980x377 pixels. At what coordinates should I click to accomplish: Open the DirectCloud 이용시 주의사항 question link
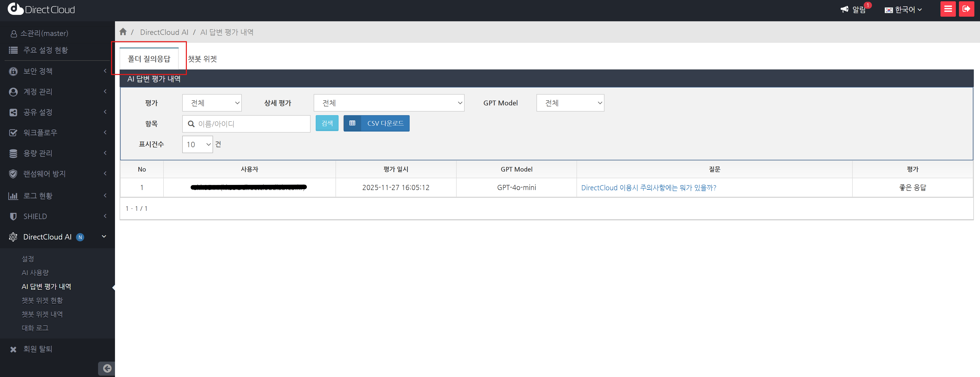point(648,188)
